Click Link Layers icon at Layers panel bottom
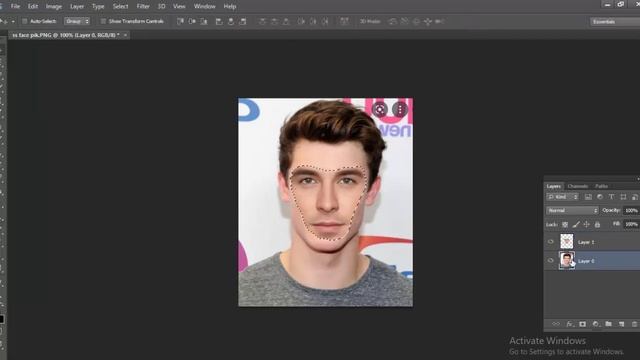Viewport: 640px width, 360px height. [x=556, y=324]
